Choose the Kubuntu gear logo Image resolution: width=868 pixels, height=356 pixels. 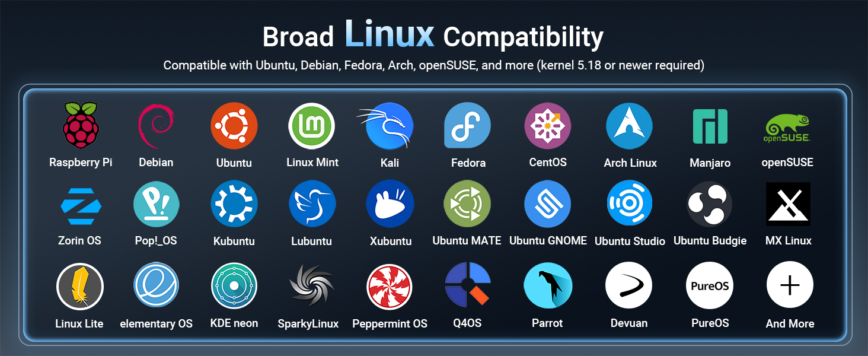234,204
